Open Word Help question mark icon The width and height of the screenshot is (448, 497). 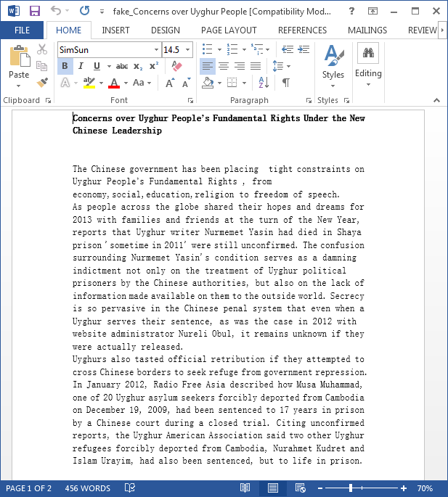[351, 11]
